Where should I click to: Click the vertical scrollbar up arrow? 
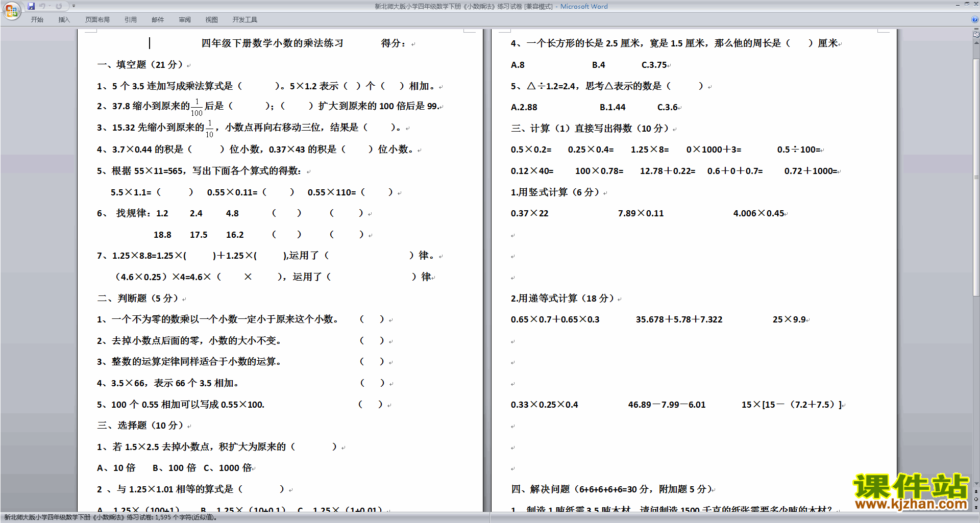tap(976, 43)
